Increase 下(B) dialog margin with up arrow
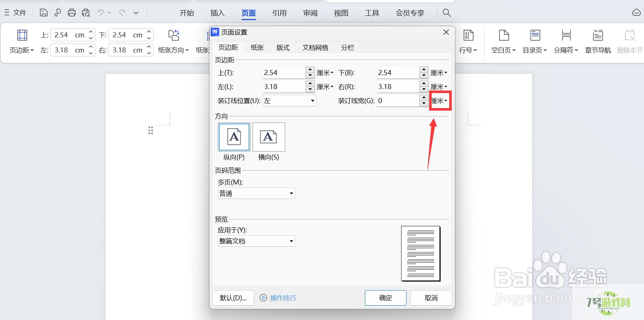Screen dimensions: 644x320 (424, 70)
